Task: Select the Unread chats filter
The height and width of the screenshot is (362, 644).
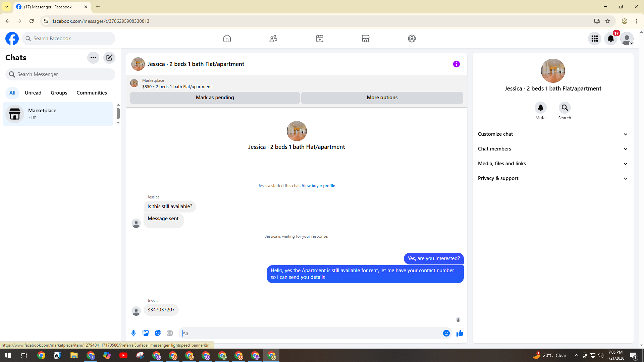Action: (x=33, y=93)
